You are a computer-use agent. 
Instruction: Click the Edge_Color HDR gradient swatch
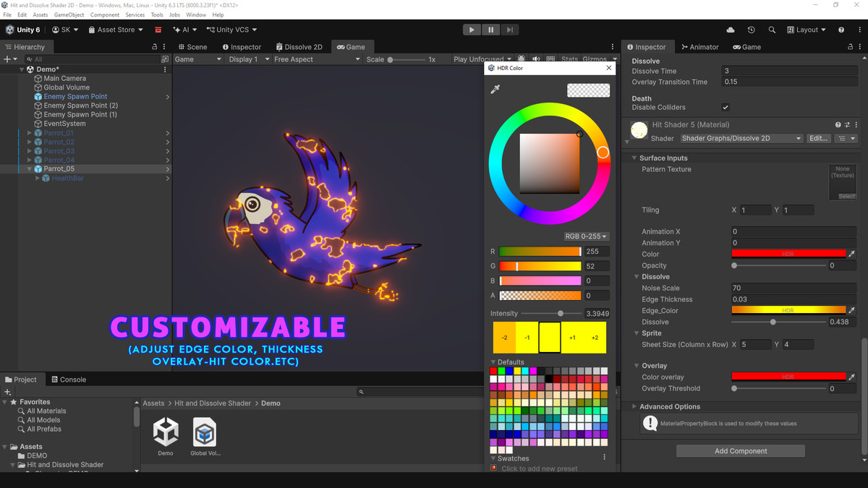[x=788, y=310]
